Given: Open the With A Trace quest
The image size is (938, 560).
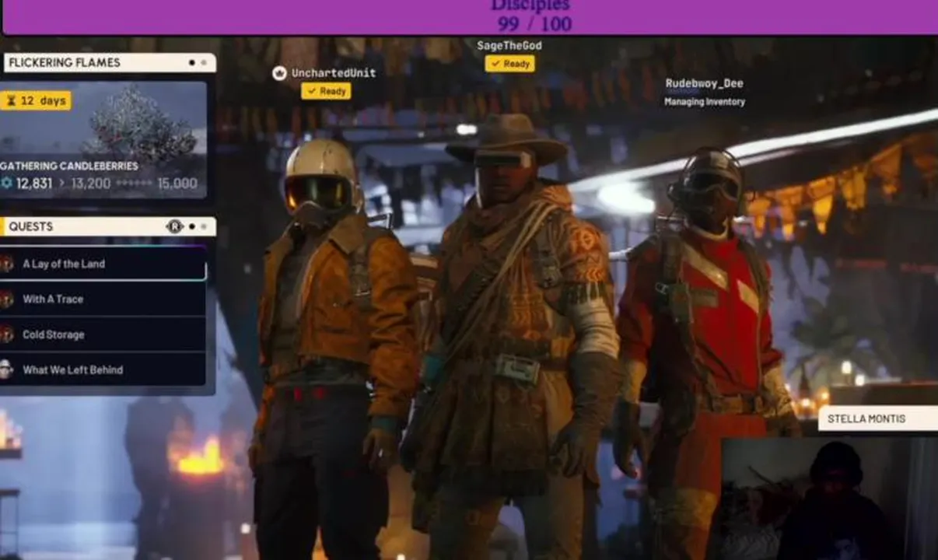Looking at the screenshot, I should tap(103, 299).
